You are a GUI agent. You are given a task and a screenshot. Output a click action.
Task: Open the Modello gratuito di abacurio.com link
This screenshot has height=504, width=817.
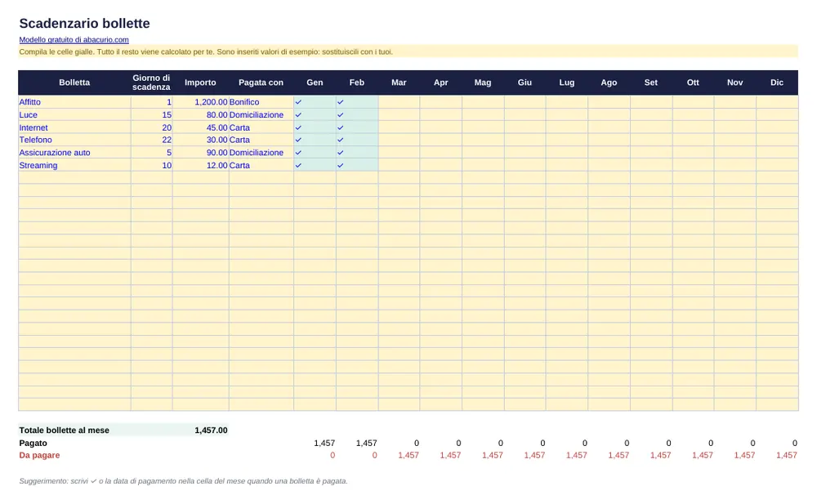(x=74, y=39)
